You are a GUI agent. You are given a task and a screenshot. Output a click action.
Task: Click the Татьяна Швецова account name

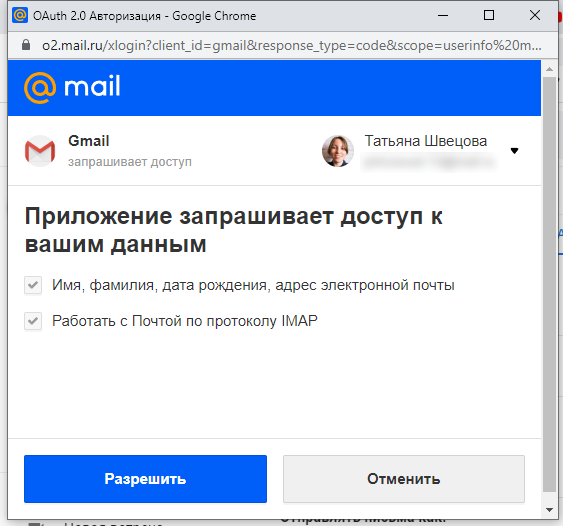pos(426,141)
